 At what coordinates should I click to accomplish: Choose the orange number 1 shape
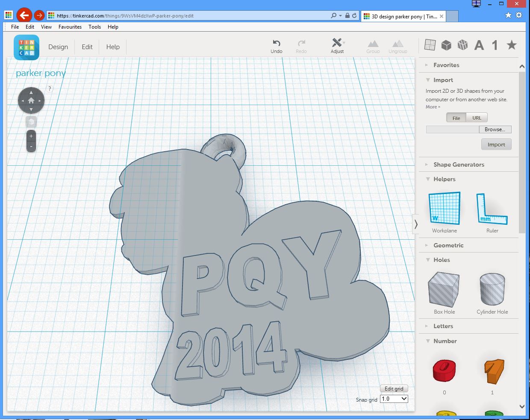click(x=494, y=371)
